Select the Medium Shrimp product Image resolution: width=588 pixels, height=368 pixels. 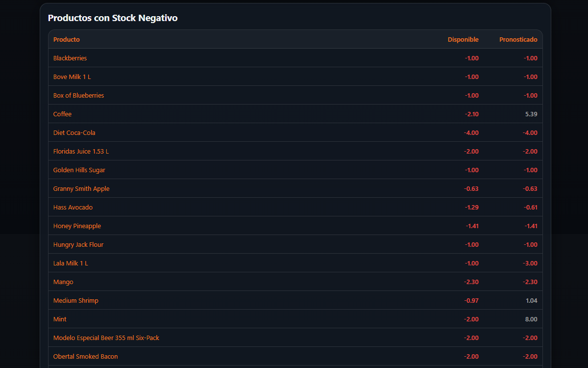pyautogui.click(x=75, y=300)
